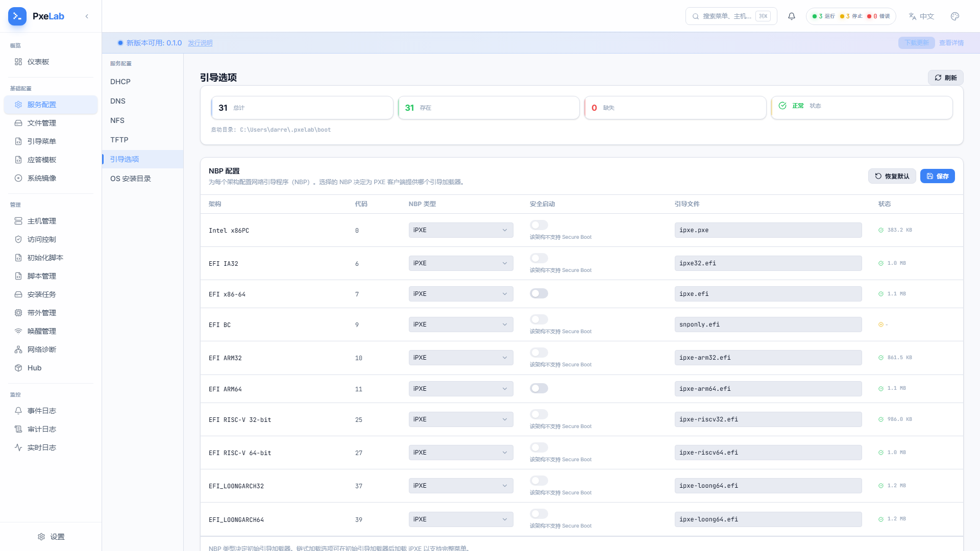Click the PxeLab logo icon

coord(17,16)
